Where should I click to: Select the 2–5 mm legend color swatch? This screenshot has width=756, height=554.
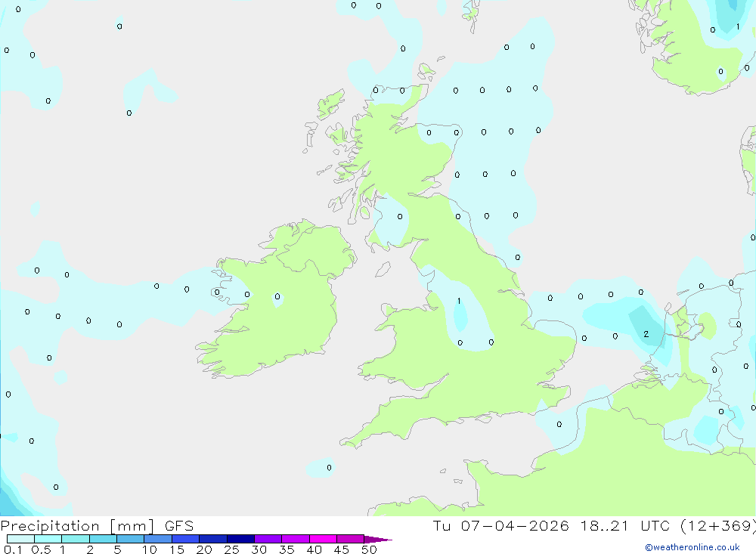(103, 539)
